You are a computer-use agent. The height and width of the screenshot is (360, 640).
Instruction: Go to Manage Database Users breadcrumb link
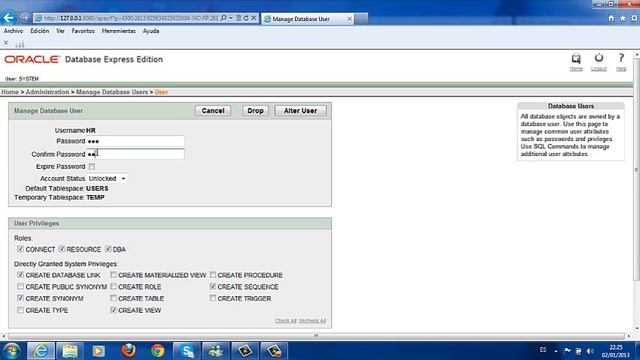tap(112, 92)
